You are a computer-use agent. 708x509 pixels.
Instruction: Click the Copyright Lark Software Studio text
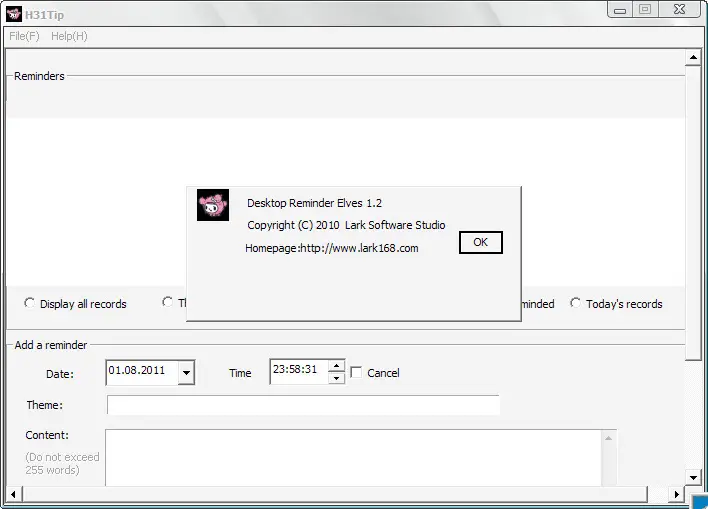[x=346, y=225]
